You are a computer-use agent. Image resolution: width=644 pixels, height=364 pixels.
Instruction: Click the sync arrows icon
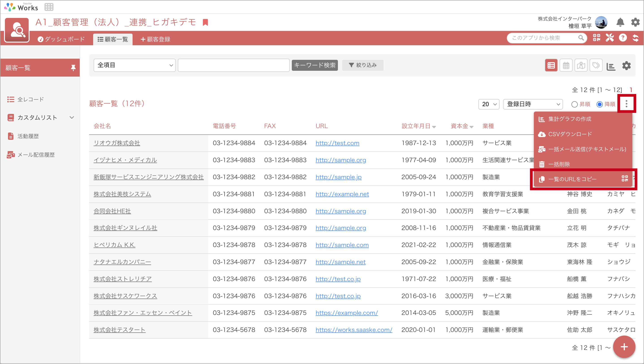pos(635,38)
